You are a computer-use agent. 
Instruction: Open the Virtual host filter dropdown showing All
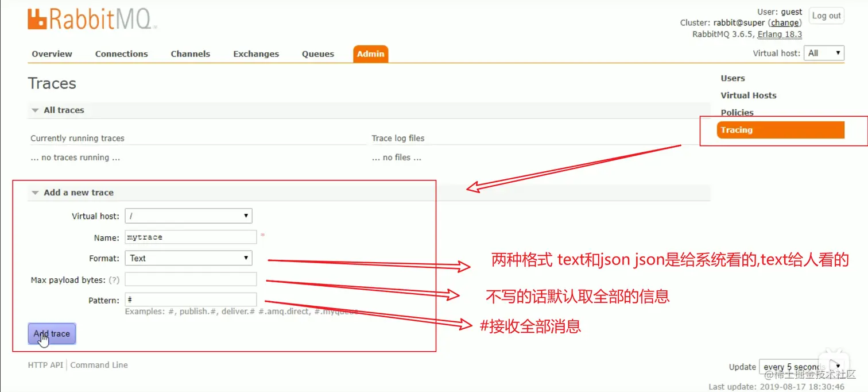pos(824,53)
